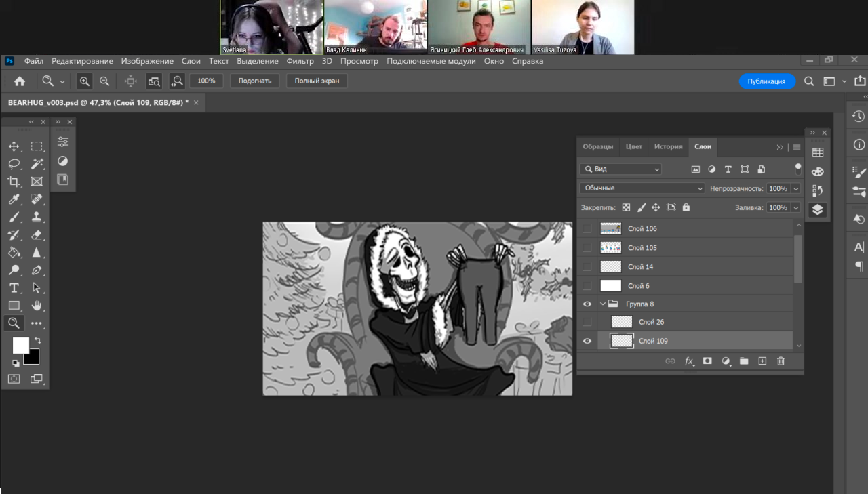Open the blend mode dropdown Обычные
Viewport: 868px width, 494px height.
coord(642,188)
